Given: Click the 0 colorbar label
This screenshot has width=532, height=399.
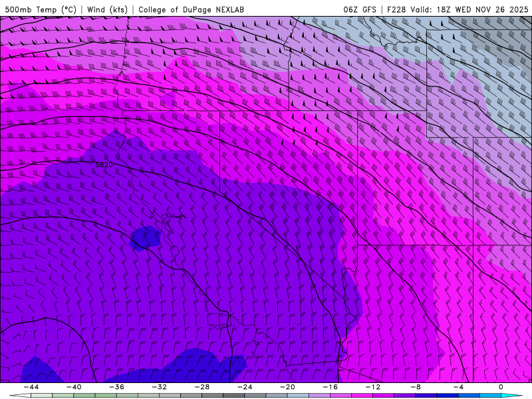Looking at the screenshot, I should tap(501, 387).
